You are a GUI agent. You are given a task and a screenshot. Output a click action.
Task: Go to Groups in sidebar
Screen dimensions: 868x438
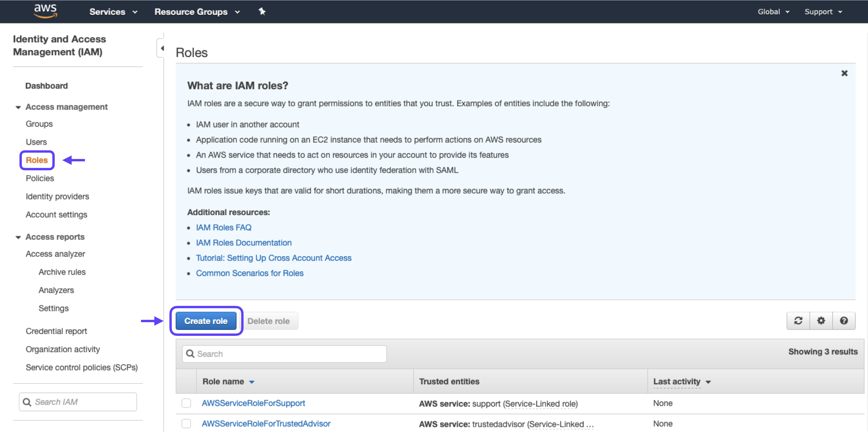point(39,124)
